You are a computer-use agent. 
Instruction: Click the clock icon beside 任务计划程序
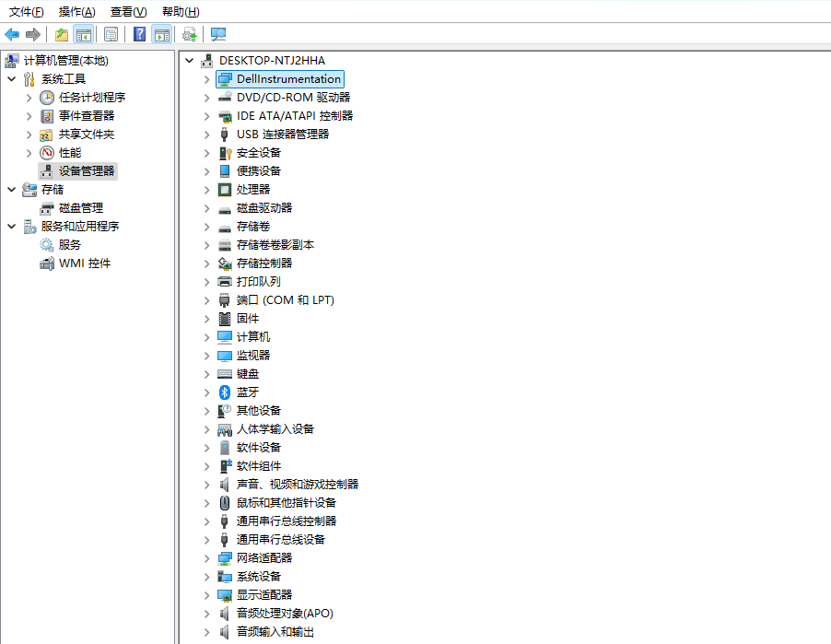click(x=47, y=98)
